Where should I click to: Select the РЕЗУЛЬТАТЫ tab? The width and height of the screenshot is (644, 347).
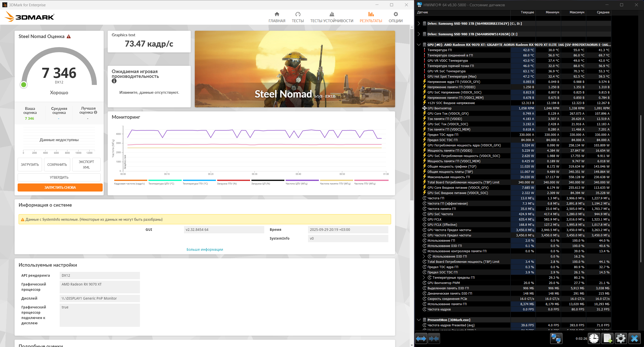(371, 17)
